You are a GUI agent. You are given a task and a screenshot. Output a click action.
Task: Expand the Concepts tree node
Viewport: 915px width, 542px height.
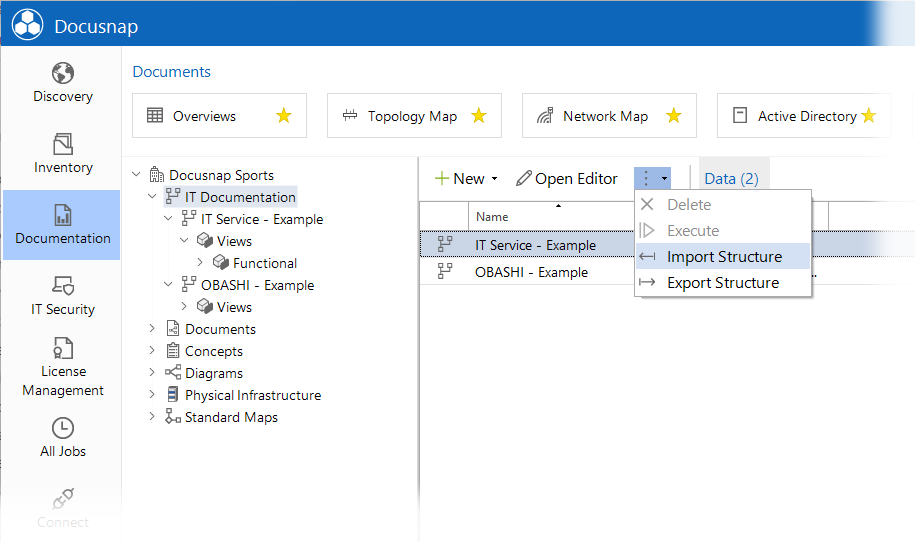[x=152, y=350]
